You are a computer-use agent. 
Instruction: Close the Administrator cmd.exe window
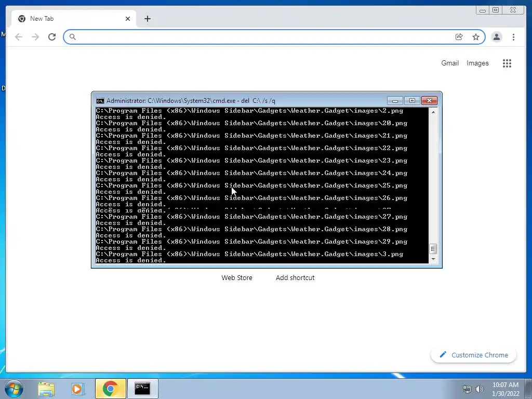[x=429, y=101]
